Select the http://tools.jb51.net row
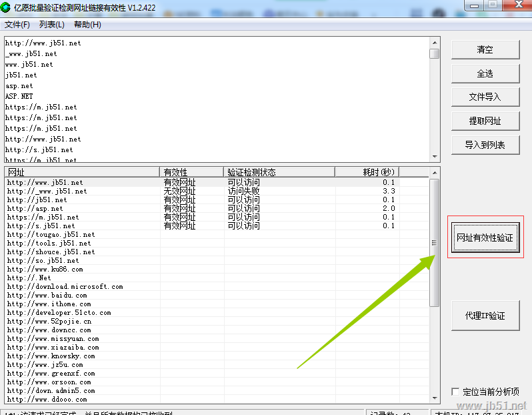This screenshot has height=415, width=532. tap(217, 243)
